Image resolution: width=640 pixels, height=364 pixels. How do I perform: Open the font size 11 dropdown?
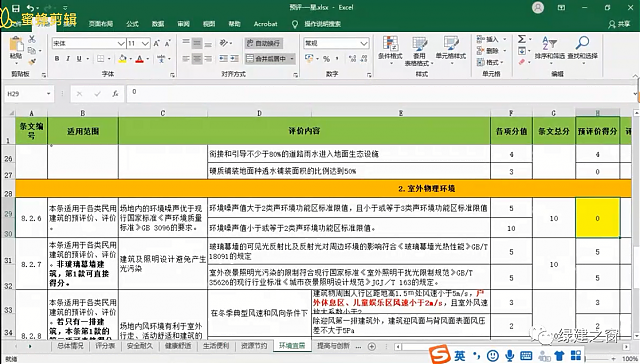pos(146,43)
